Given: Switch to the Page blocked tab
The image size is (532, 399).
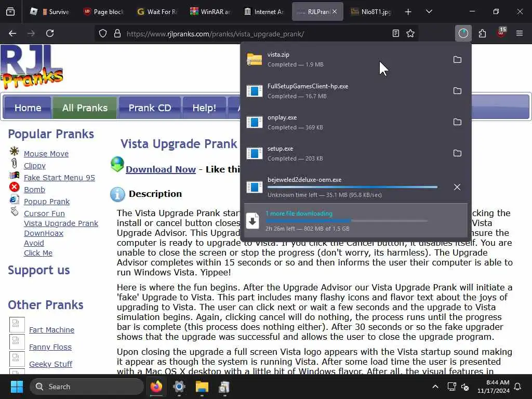Looking at the screenshot, I should click(x=103, y=11).
